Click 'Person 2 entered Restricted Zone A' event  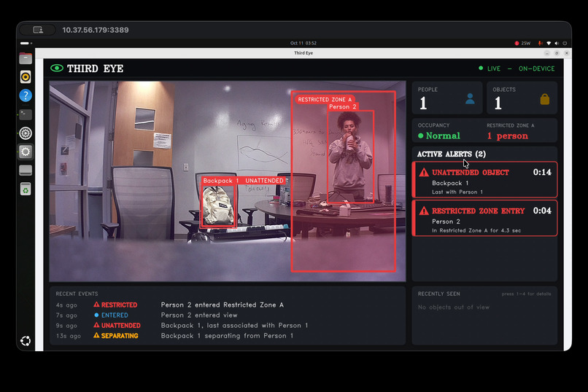pyautogui.click(x=223, y=305)
